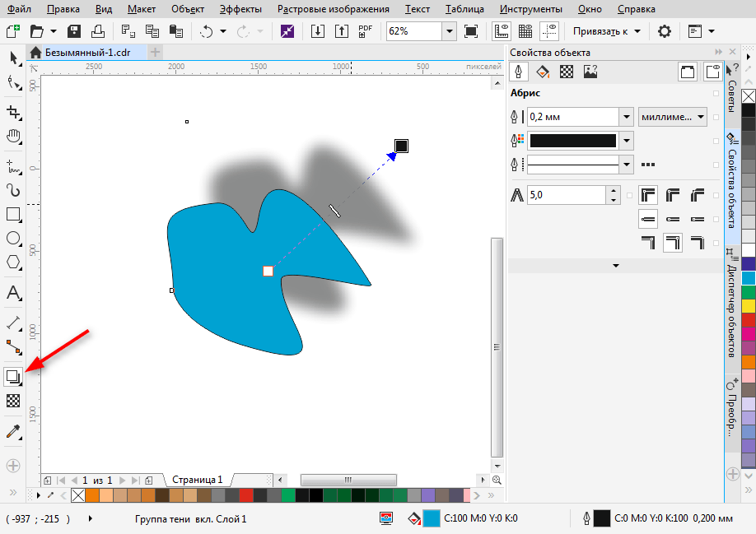Select the Transparency checkerboard tool
The width and height of the screenshot is (756, 534).
[x=13, y=401]
